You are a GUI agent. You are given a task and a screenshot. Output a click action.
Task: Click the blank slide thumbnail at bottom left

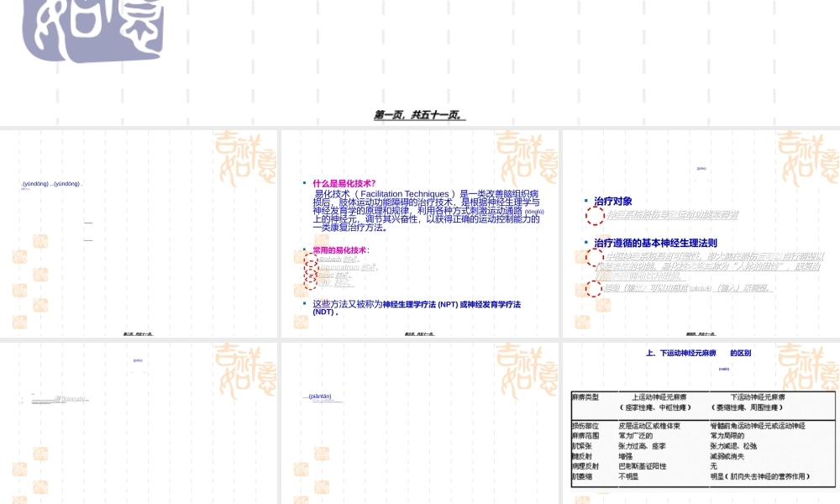139,420
